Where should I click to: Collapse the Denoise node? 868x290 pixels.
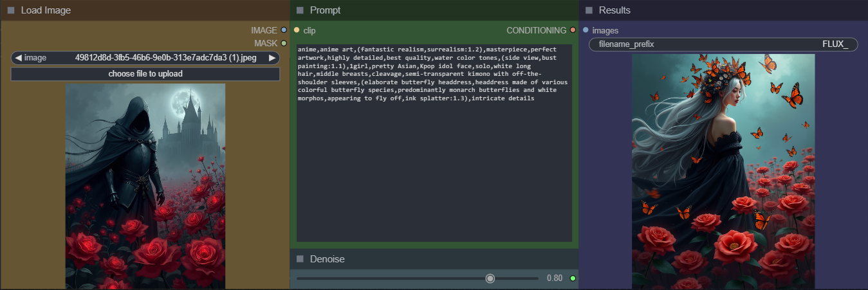[x=300, y=259]
